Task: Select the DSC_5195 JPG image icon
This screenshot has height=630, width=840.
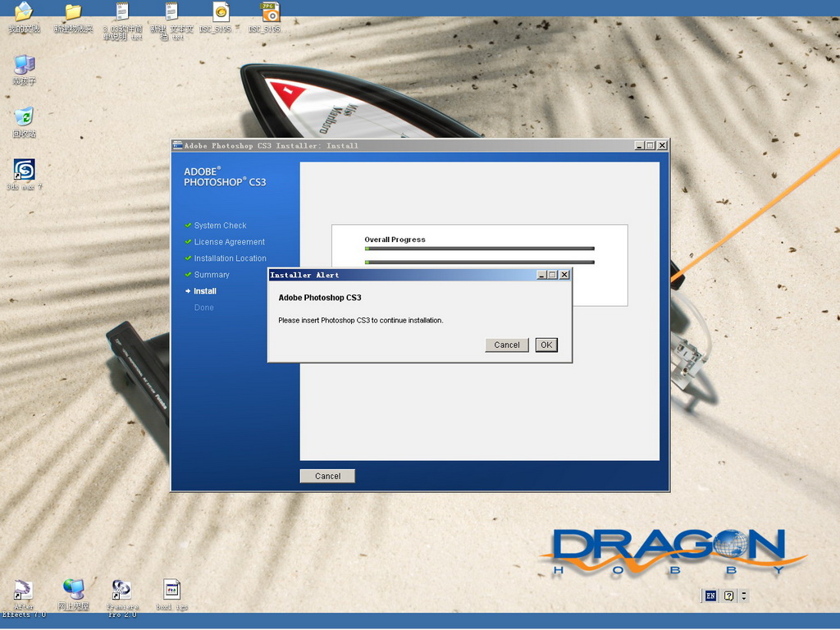Action: tap(270, 18)
